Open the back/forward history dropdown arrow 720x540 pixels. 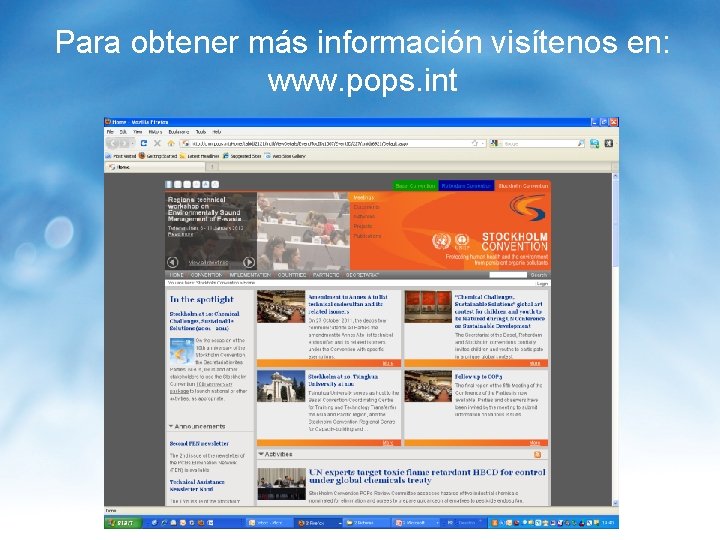(x=133, y=143)
